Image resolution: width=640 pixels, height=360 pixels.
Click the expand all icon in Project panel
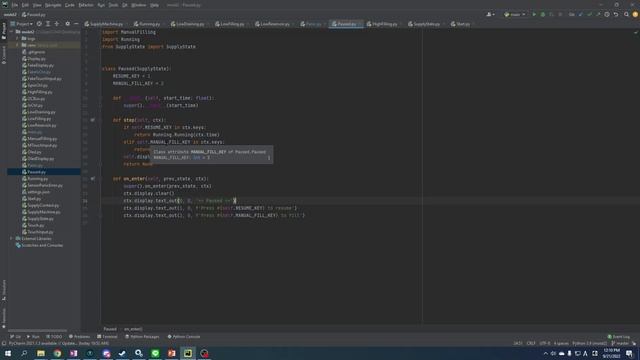[x=48, y=24]
